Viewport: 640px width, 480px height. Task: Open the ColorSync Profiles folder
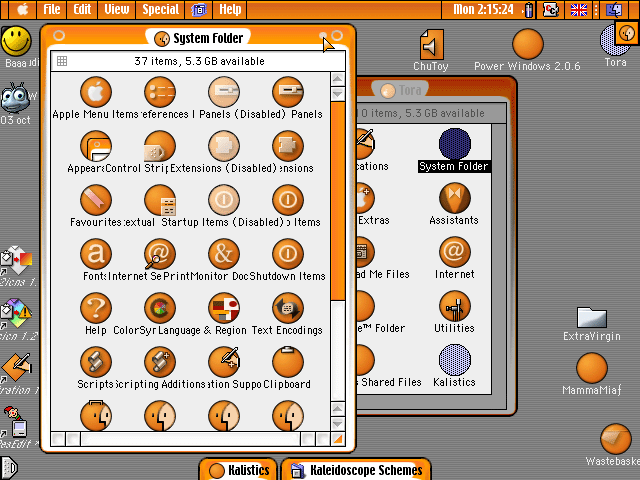coord(160,308)
